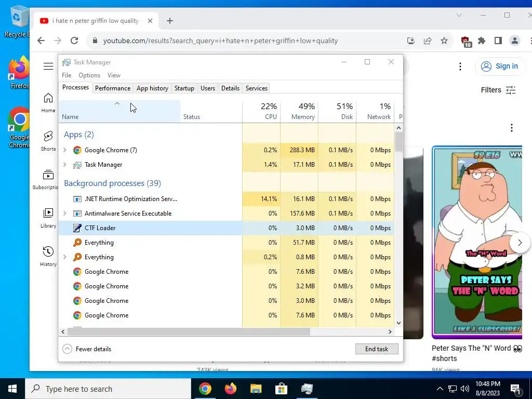Open the Options menu in Task Manager
This screenshot has width=532, height=399.
[x=89, y=75]
